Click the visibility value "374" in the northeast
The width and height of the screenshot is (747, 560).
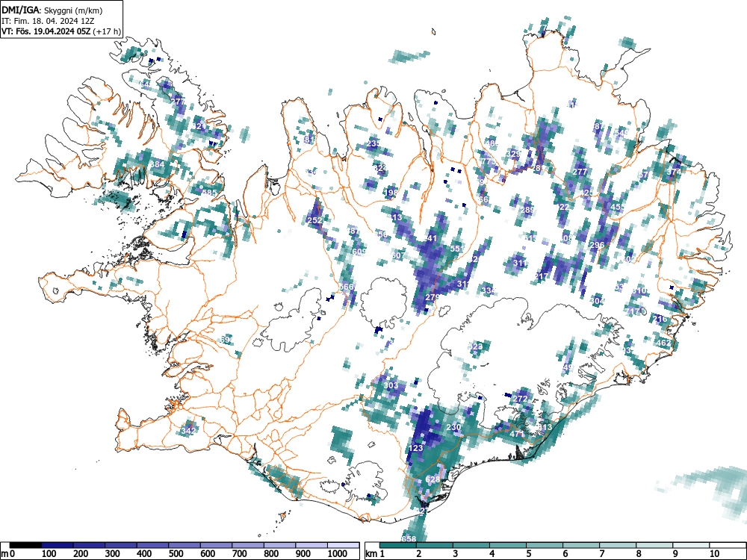click(674, 172)
